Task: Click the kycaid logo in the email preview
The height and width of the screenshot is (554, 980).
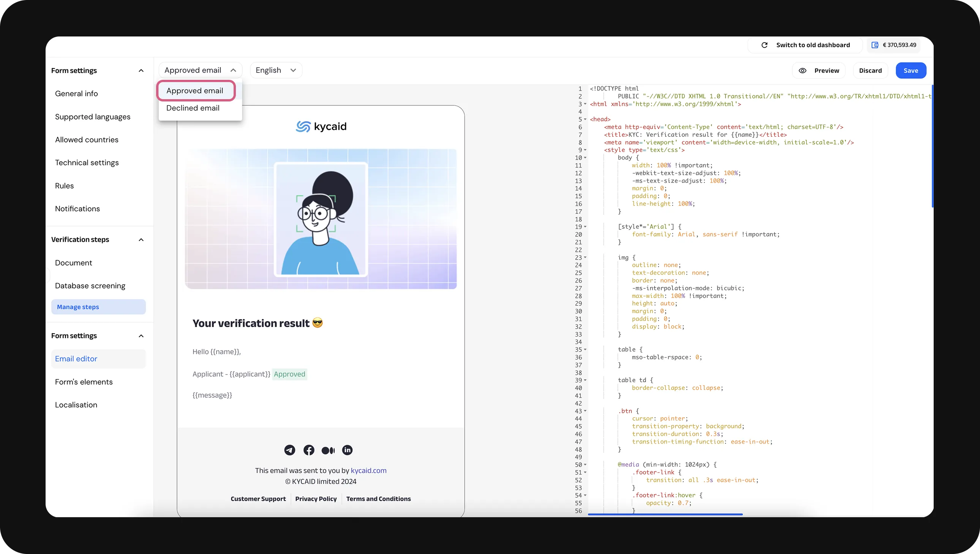Action: point(321,126)
